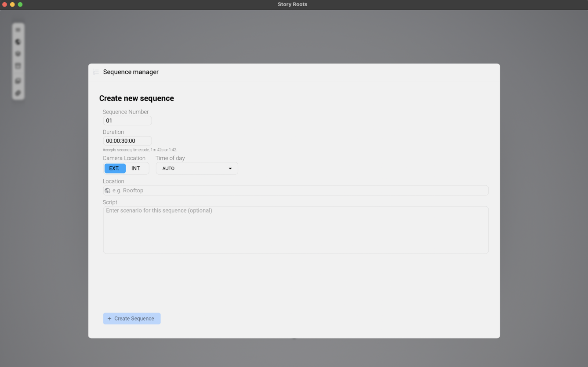Click into the Script text area
Image resolution: width=588 pixels, height=367 pixels.
coord(296,230)
